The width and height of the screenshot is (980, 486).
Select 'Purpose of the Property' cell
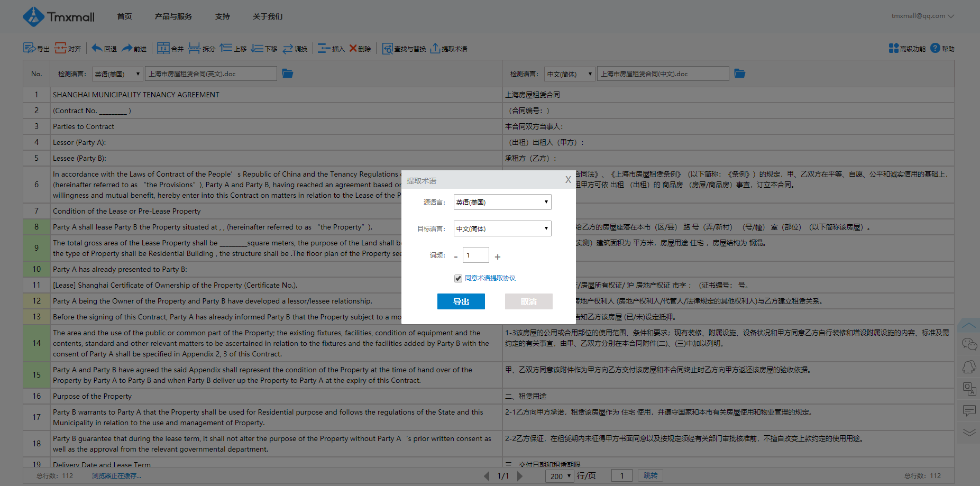[x=276, y=396]
